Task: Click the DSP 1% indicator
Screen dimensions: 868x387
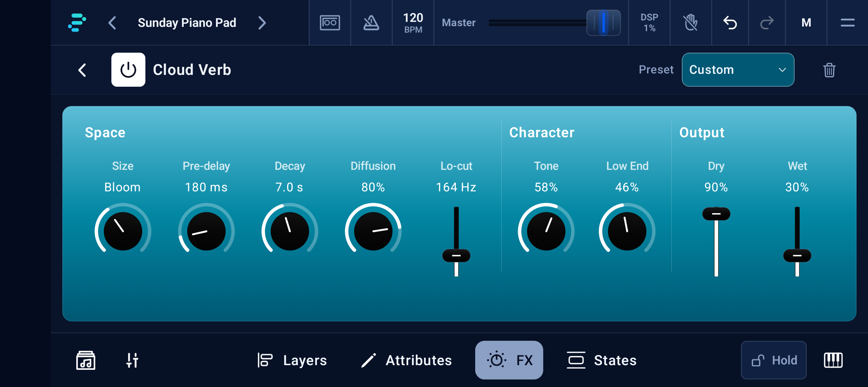Action: point(649,23)
